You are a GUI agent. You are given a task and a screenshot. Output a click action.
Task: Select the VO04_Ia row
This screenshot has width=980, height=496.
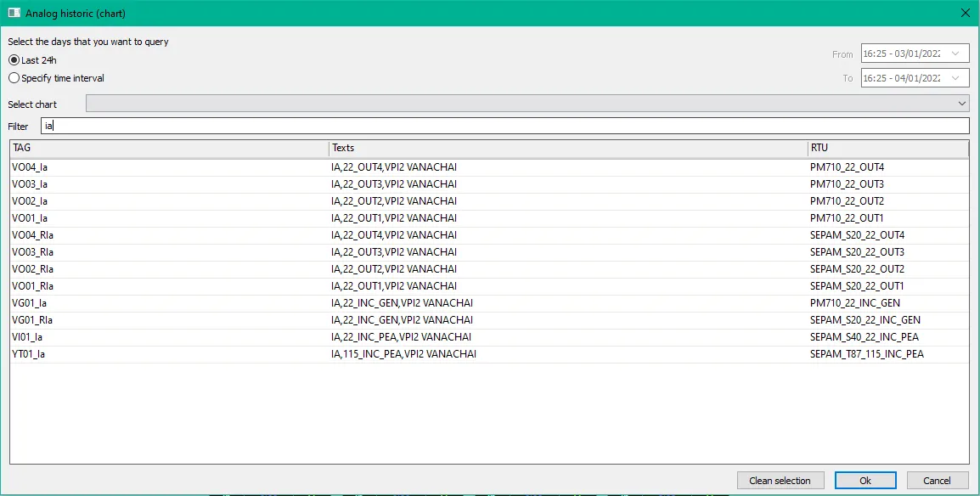pyautogui.click(x=489, y=167)
